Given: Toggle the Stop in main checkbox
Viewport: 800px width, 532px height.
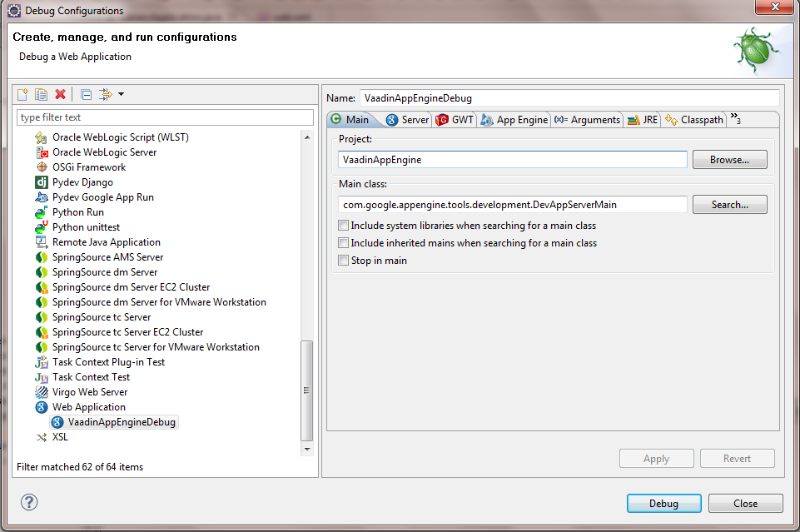Looking at the screenshot, I should tap(344, 261).
